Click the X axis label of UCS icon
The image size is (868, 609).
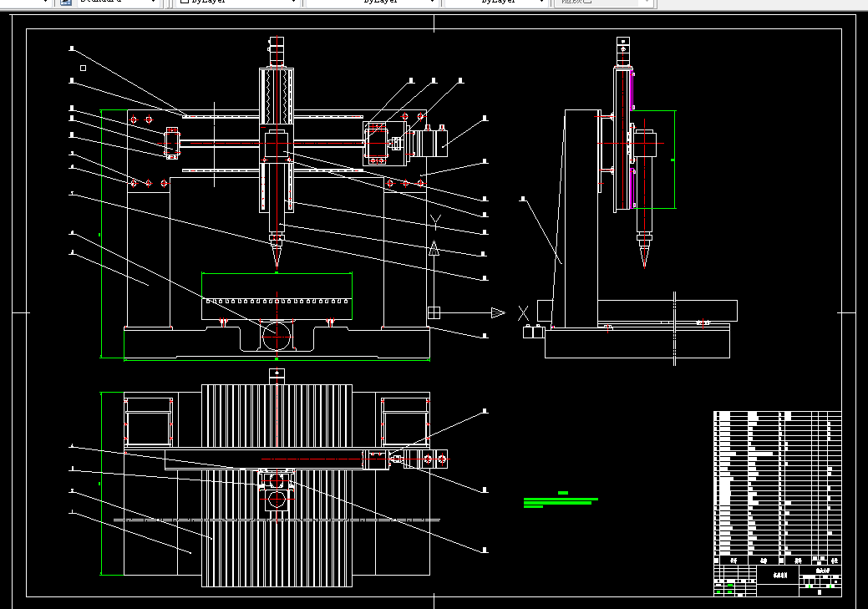point(523,313)
